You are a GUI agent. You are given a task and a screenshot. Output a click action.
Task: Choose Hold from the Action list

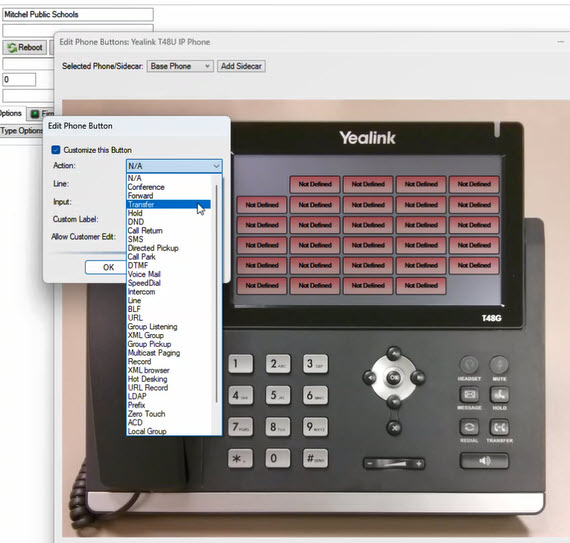[x=169, y=213]
